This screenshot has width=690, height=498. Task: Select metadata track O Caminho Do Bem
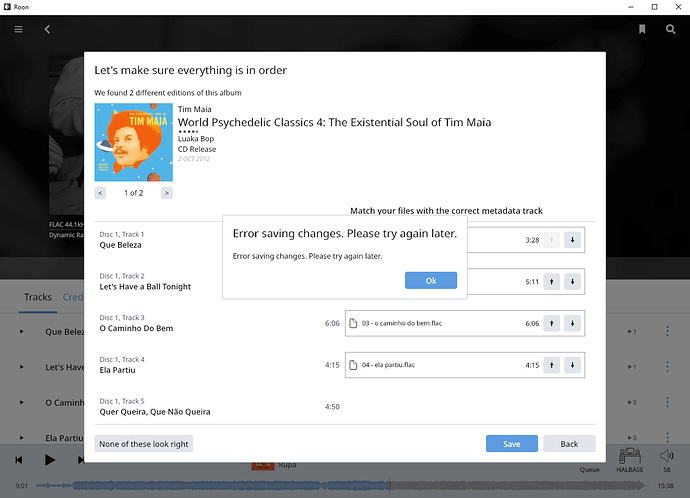[136, 328]
